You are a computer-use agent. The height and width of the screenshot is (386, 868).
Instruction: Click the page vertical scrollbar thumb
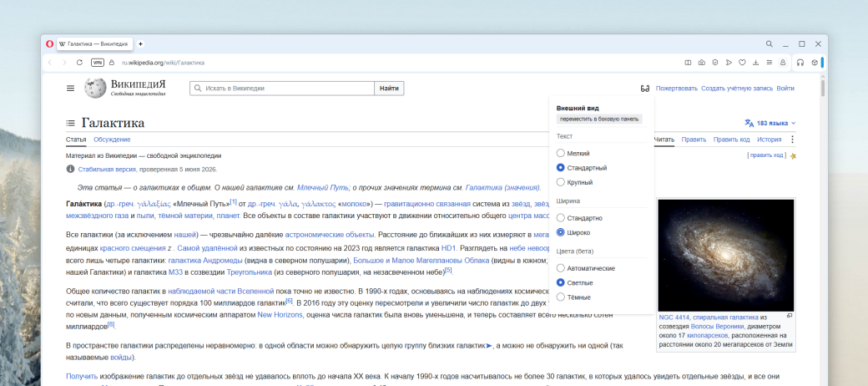point(823,89)
